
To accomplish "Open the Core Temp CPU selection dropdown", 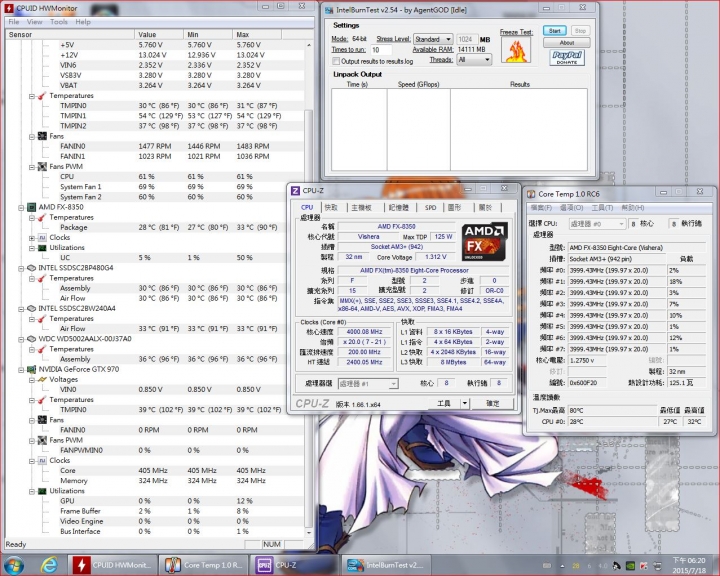I will pyautogui.click(x=597, y=224).
